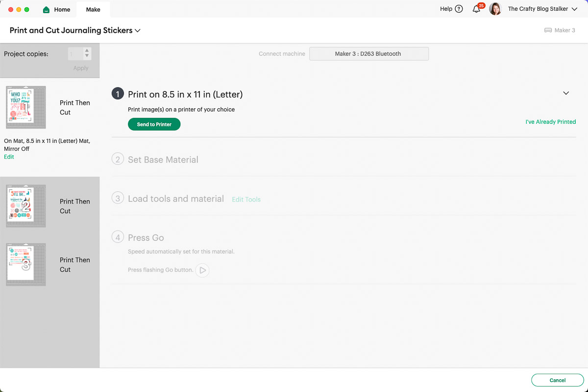
Task: Click the profile avatar photo
Action: [495, 9]
